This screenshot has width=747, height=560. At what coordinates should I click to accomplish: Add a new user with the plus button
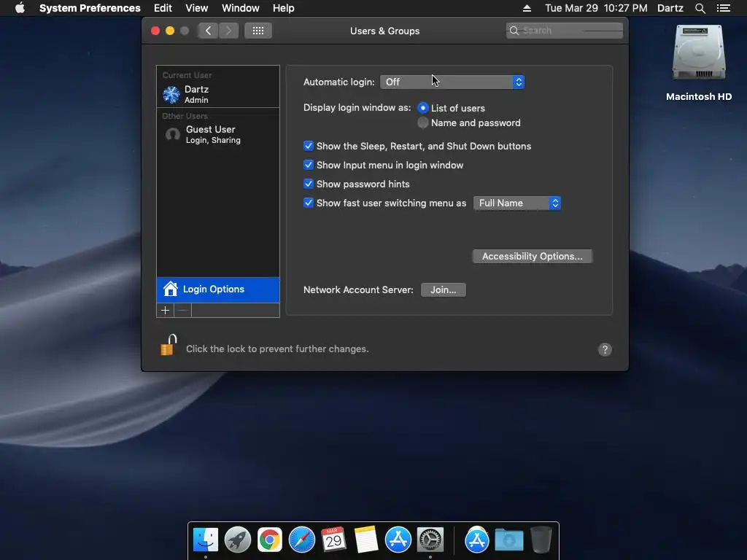tap(166, 311)
